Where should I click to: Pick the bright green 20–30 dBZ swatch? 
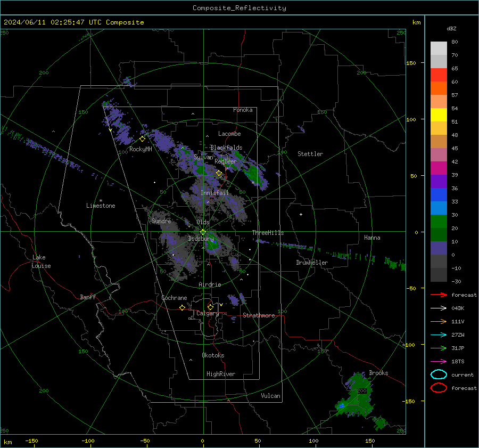[439, 221]
